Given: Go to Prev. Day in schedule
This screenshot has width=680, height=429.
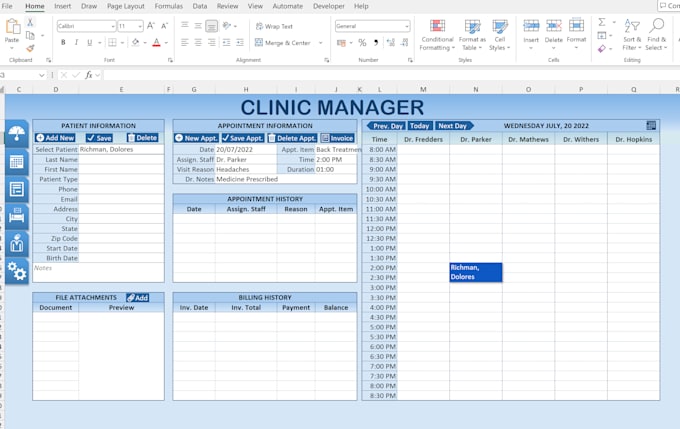Looking at the screenshot, I should pyautogui.click(x=386, y=126).
